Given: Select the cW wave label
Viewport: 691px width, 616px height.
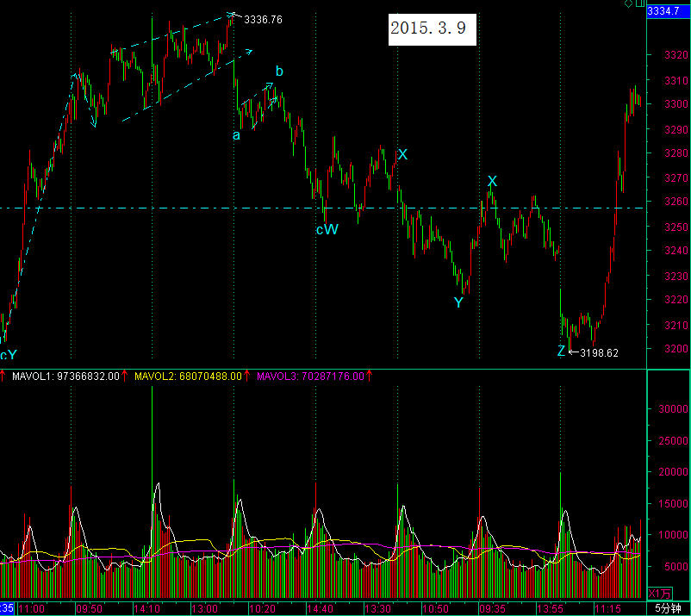Looking at the screenshot, I should click(x=327, y=230).
